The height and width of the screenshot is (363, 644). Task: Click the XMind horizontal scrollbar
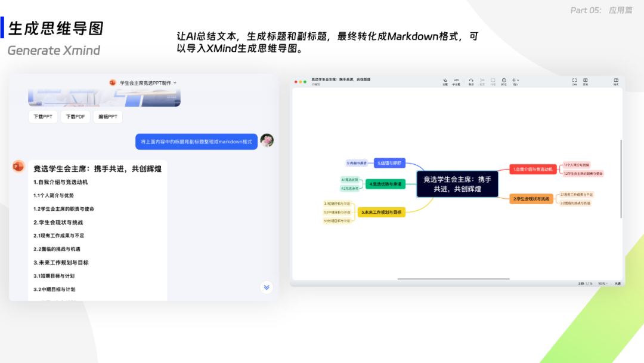(453, 279)
